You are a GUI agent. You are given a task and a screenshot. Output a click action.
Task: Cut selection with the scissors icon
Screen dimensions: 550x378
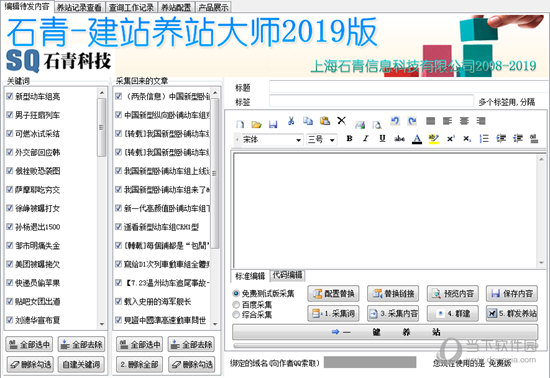291,121
